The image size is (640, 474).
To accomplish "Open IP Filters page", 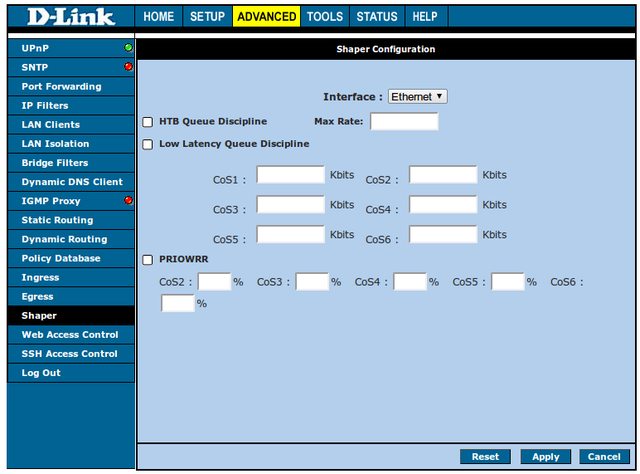I will point(71,105).
